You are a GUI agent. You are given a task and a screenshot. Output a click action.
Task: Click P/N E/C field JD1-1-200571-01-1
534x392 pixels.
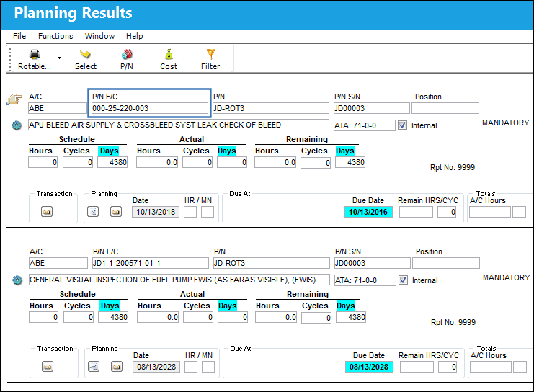[151, 263]
